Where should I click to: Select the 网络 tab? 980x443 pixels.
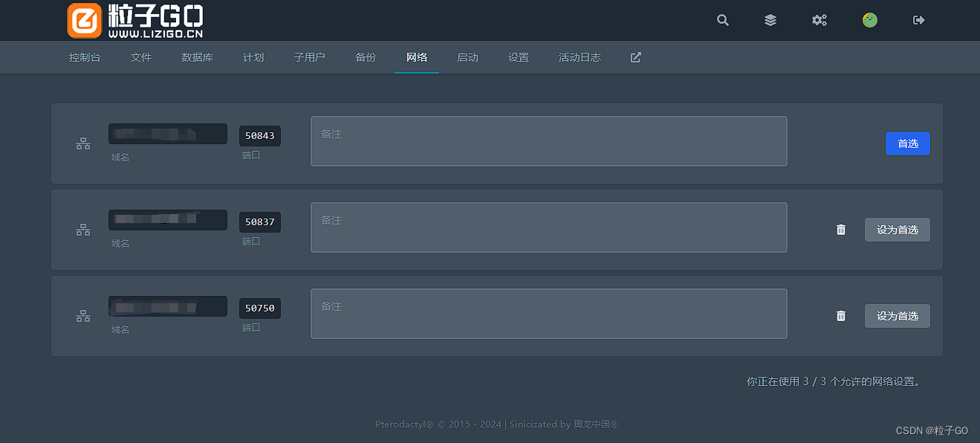point(417,57)
